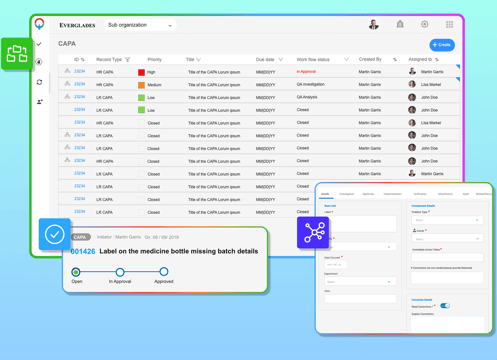Open the Problem Type select dropdown
The width and height of the screenshot is (497, 360).
pos(447,220)
